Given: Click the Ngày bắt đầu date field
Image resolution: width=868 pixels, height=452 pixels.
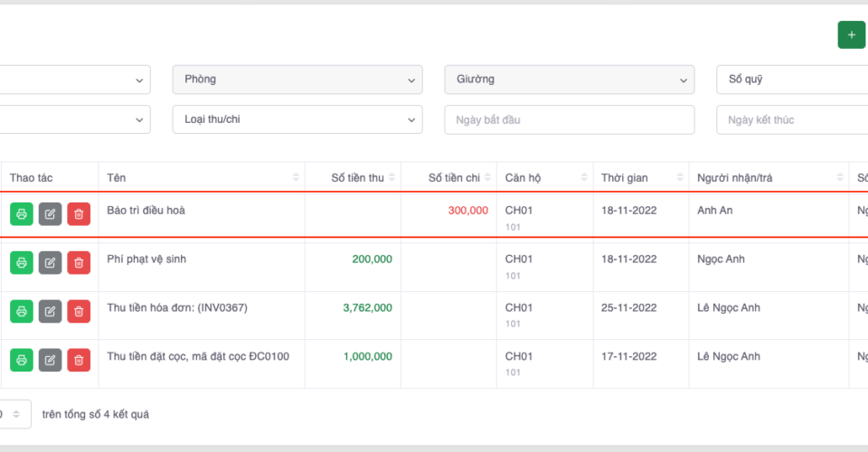Looking at the screenshot, I should point(569,119).
